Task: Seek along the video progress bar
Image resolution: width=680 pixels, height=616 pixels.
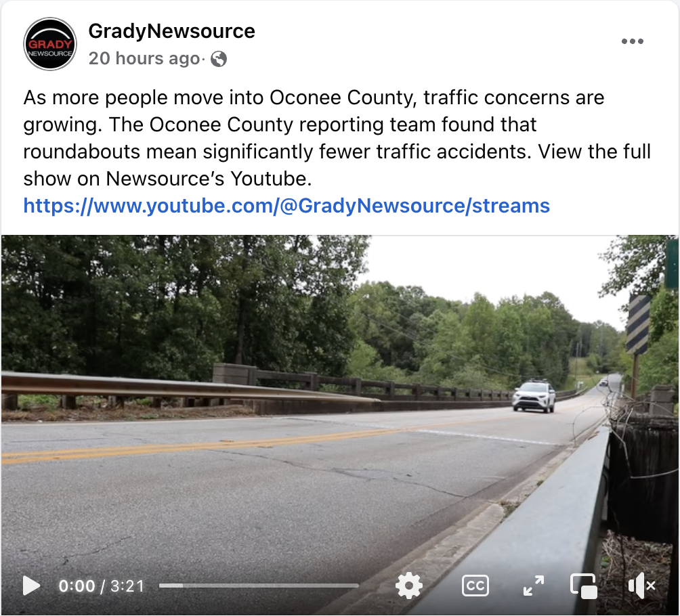Action: click(259, 586)
